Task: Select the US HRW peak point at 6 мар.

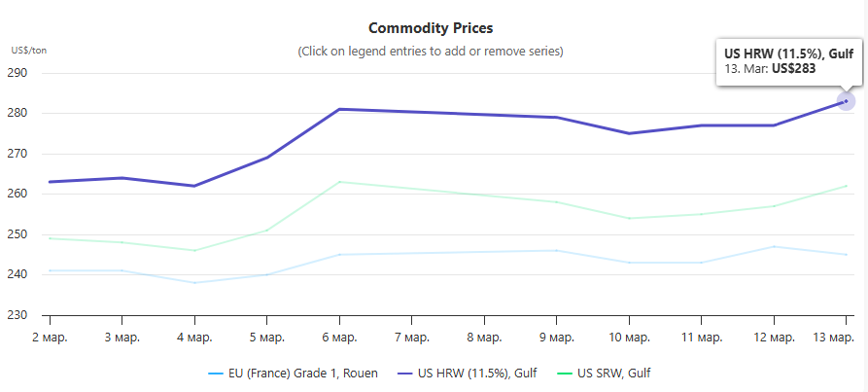Action: pyautogui.click(x=338, y=109)
